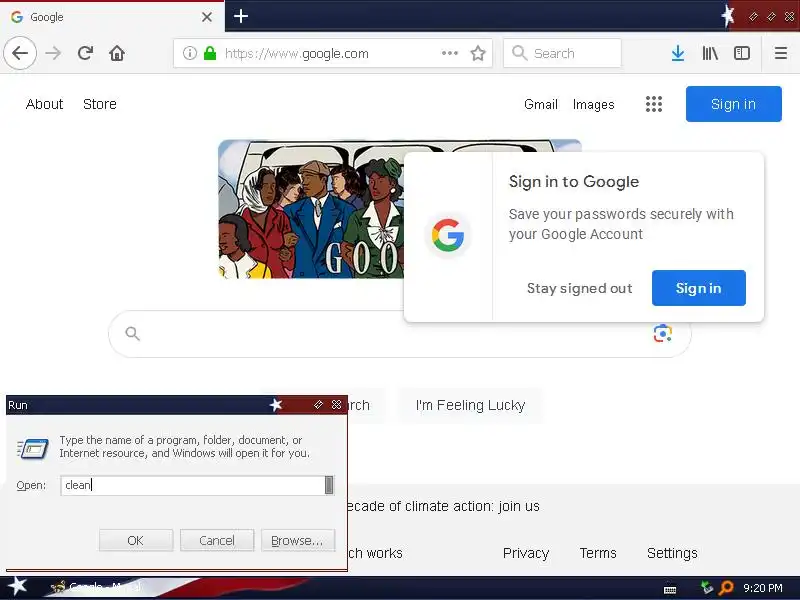Open the About link

[x=44, y=104]
